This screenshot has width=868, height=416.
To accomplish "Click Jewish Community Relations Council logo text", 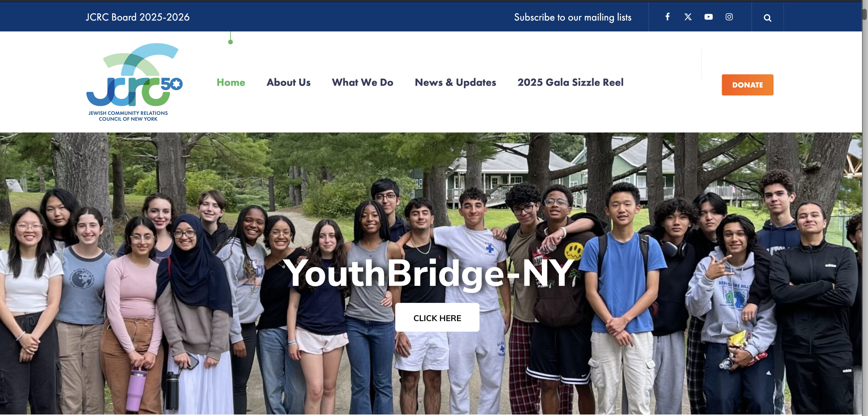I will click(128, 116).
